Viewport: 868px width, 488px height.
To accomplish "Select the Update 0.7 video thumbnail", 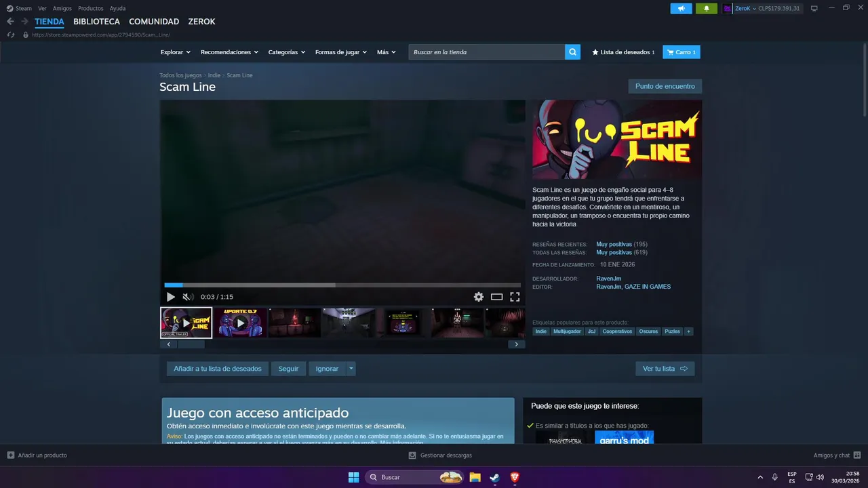I will 240,323.
